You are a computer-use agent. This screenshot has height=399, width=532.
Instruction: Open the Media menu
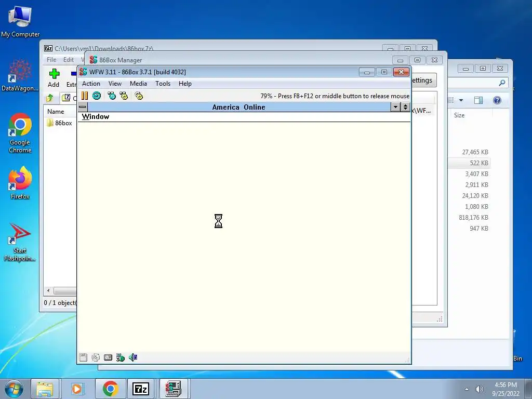coord(138,84)
